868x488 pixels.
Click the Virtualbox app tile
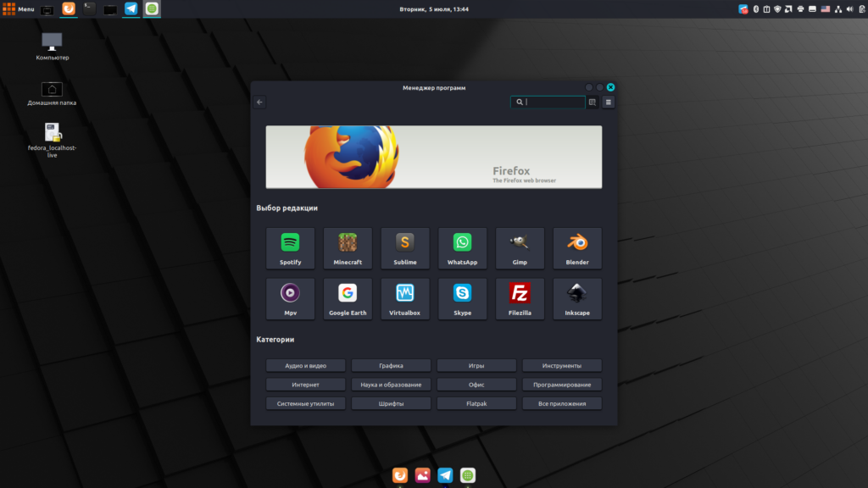(x=405, y=298)
